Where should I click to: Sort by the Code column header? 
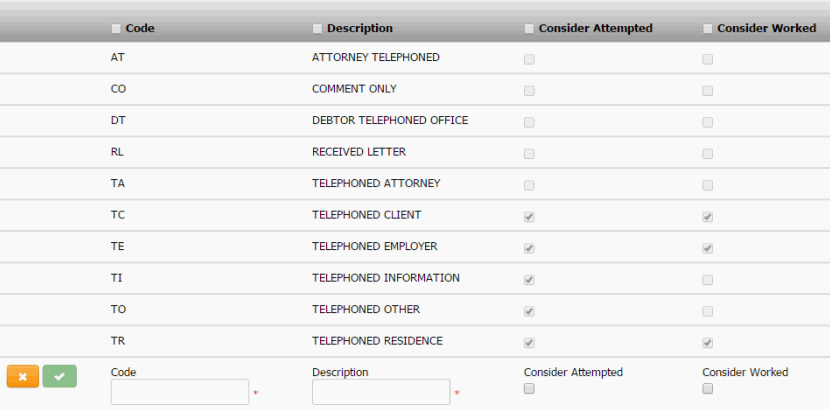(x=140, y=29)
